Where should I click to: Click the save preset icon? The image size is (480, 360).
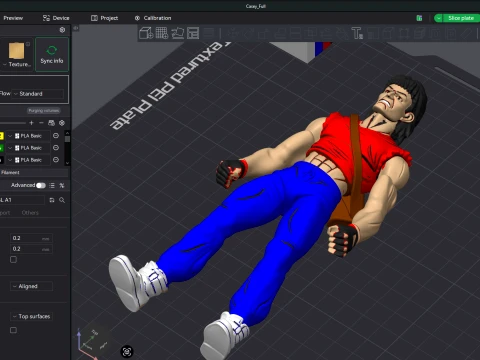tap(52, 200)
